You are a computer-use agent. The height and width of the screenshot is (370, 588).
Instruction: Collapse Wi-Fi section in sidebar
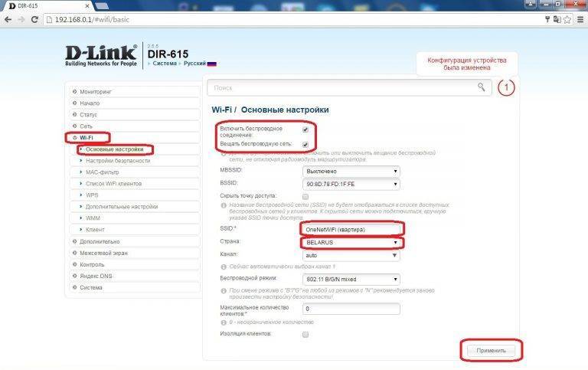[134, 138]
